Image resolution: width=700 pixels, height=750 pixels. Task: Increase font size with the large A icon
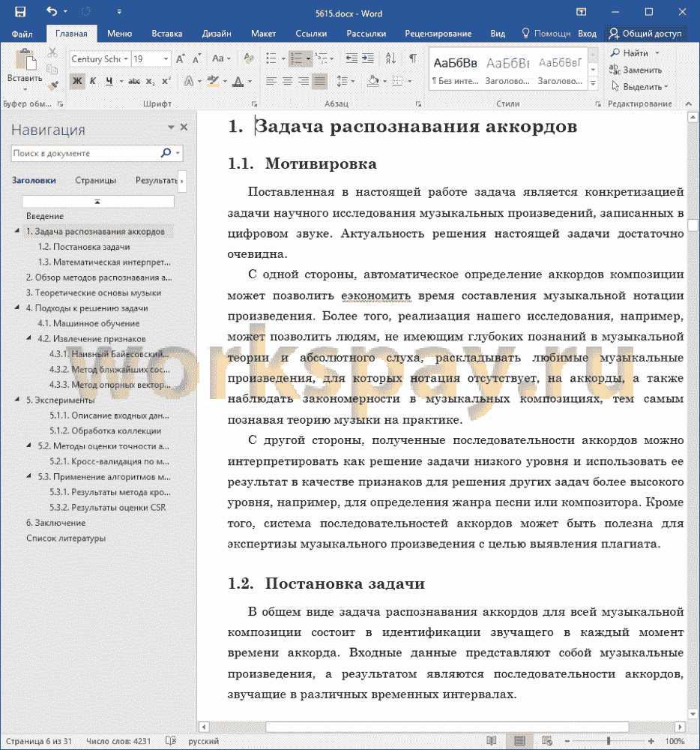[x=180, y=58]
